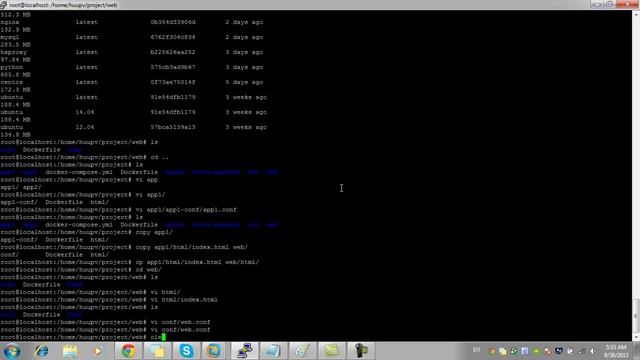Open the Windows Start menu orb
This screenshot has width=640, height=360.
(x=12, y=351)
